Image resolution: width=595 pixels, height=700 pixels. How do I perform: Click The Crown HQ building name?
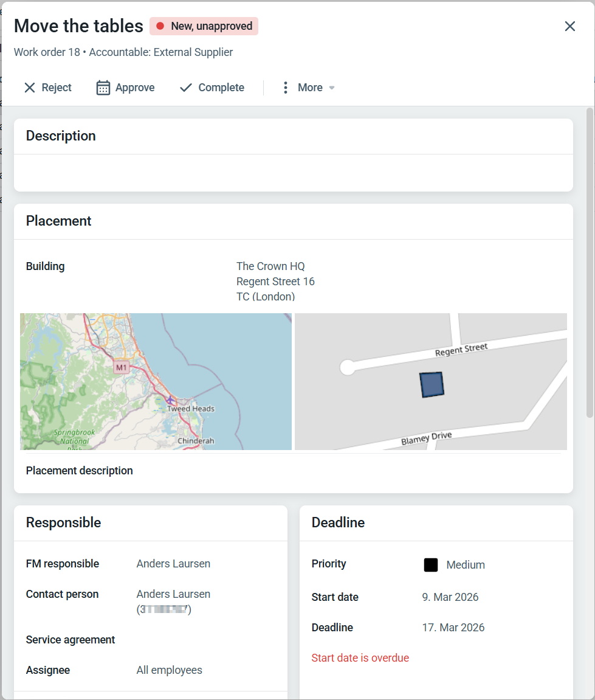(270, 266)
